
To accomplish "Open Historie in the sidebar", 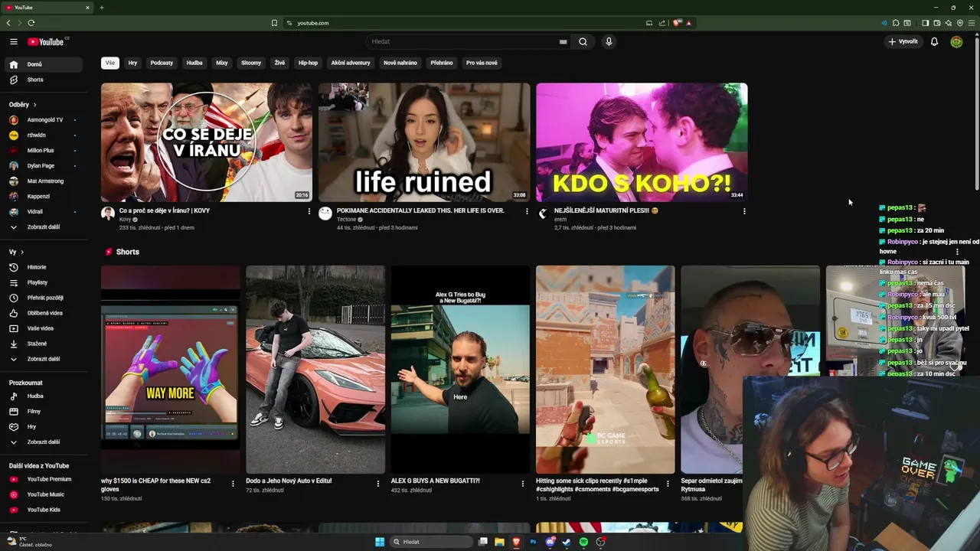I will pos(44,267).
